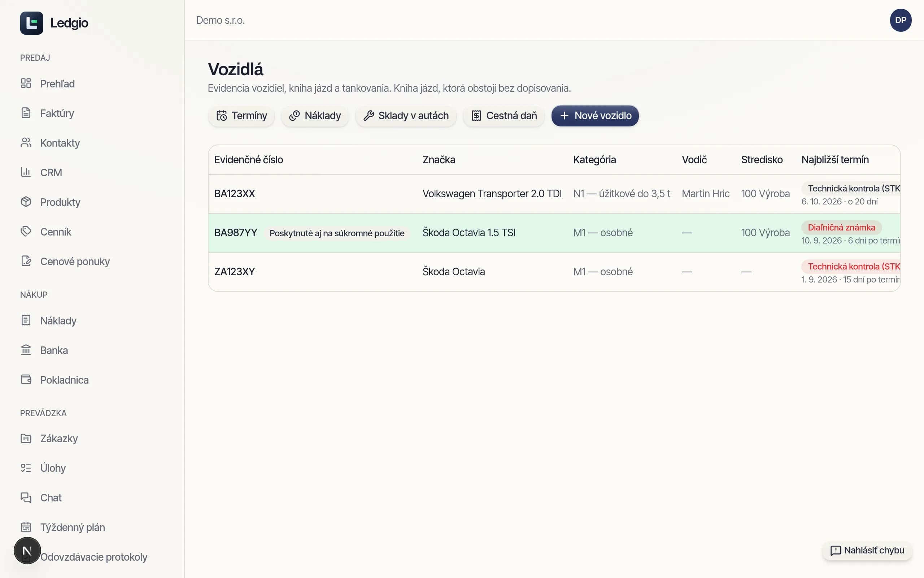Click the Škoda Octavia 1.5 TSI cell
Screen dimensions: 924x578
pyautogui.click(x=469, y=233)
